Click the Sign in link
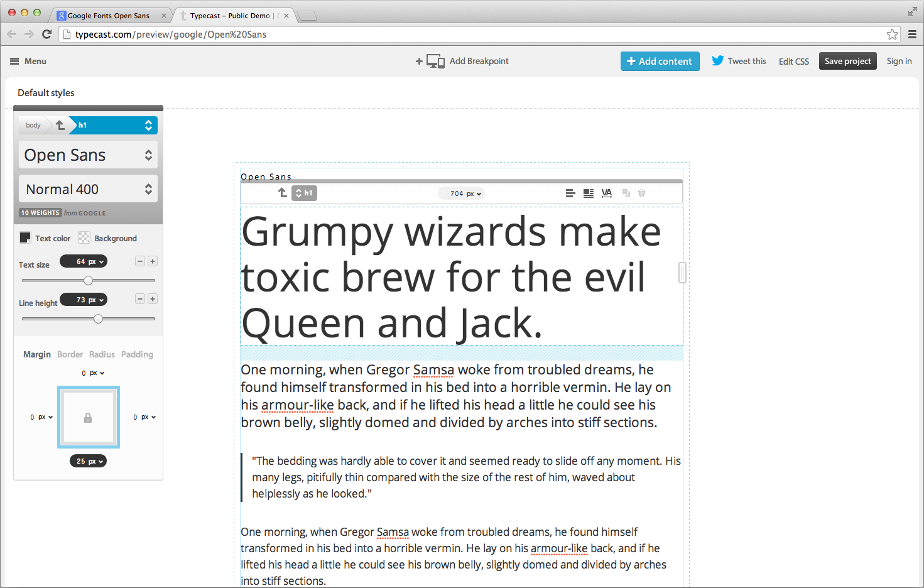Image resolution: width=924 pixels, height=588 pixels. tap(899, 61)
